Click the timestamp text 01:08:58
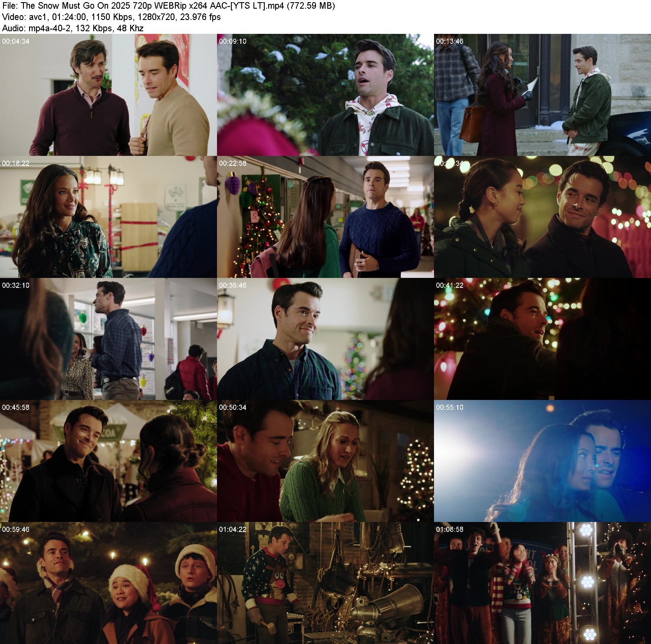 pos(450,529)
